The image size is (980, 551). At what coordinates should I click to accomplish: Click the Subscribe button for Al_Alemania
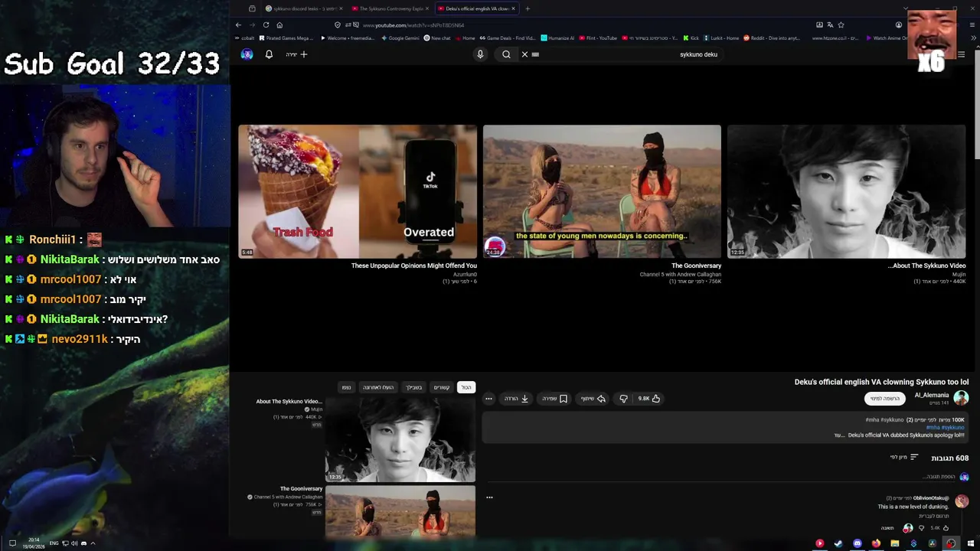pyautogui.click(x=885, y=399)
